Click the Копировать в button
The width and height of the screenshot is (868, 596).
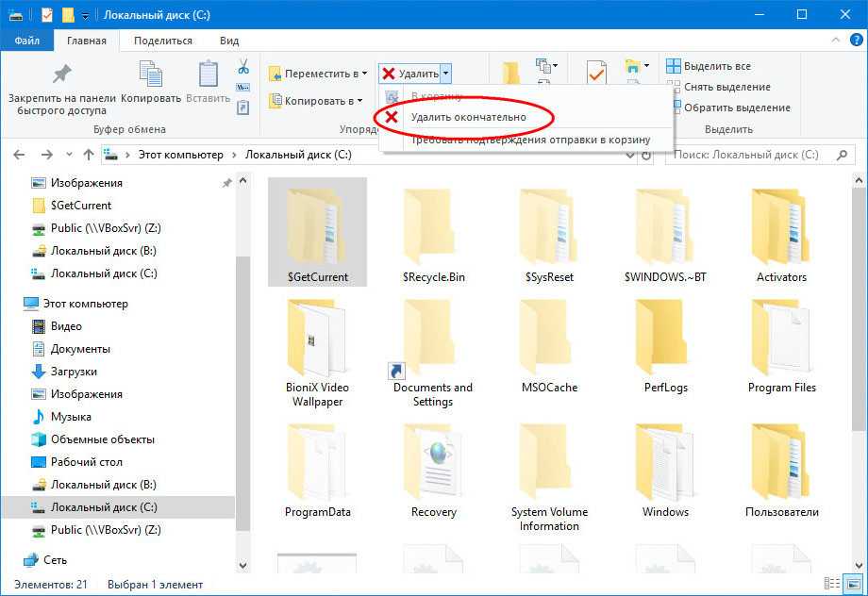[315, 101]
